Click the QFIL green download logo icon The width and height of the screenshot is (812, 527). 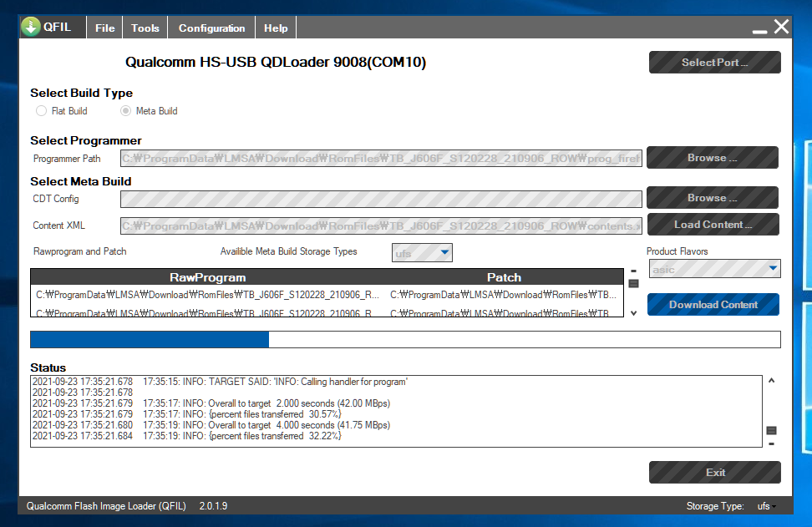pos(31,27)
